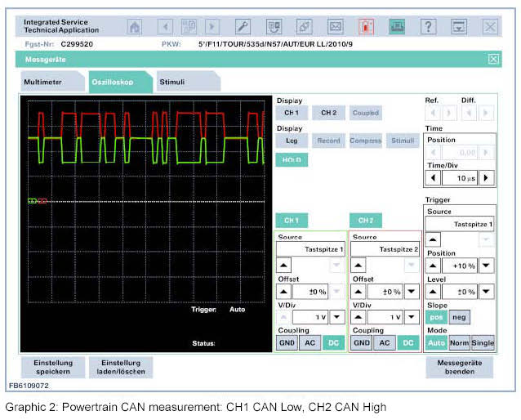Image resolution: width=521 pixels, height=420 pixels.
Task: Click the envelope message icon
Action: (335, 27)
